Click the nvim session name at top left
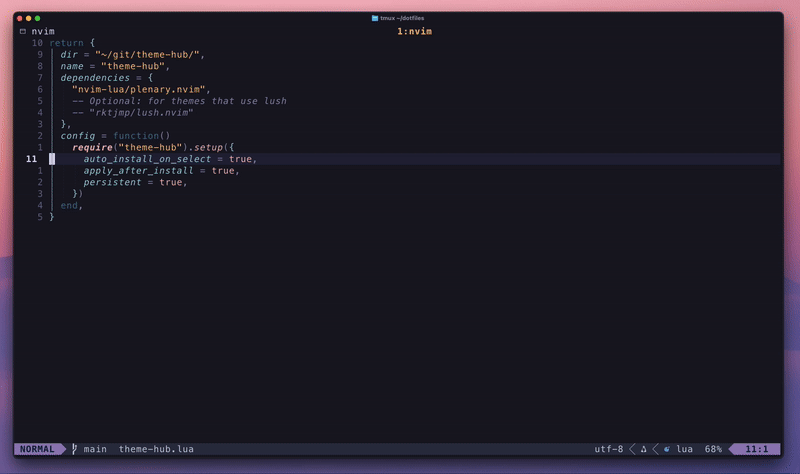This screenshot has height=474, width=800. pos(43,31)
